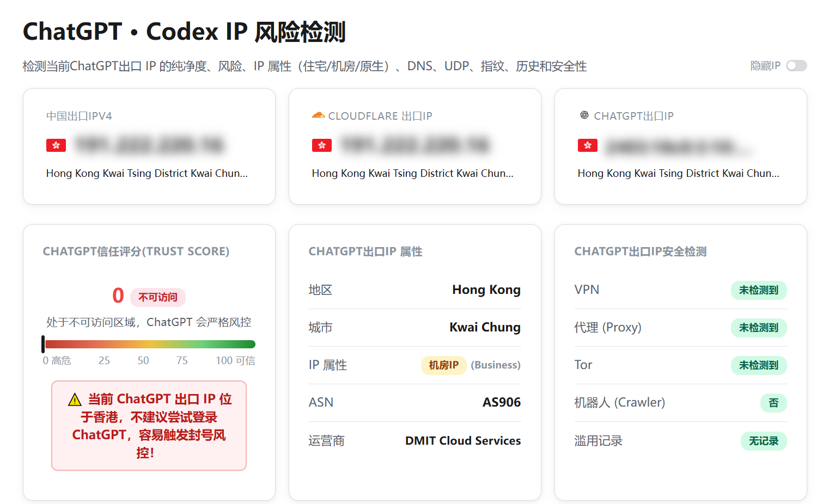This screenshot has width=817, height=504.
Task: Click the 不可访问 badge next to score
Action: 158,297
